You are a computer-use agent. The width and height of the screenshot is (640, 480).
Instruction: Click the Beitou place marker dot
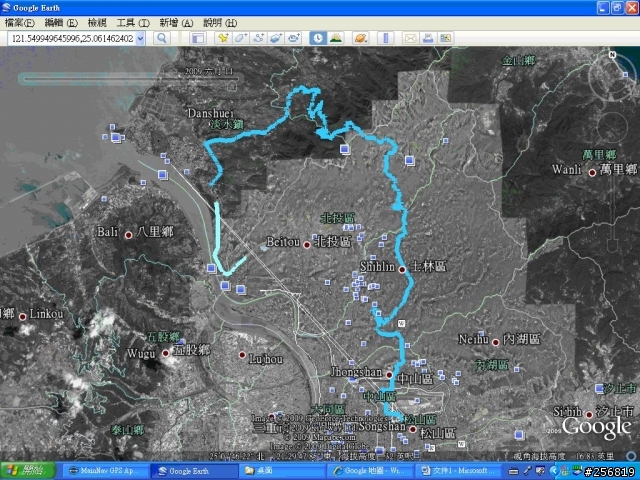(307, 244)
